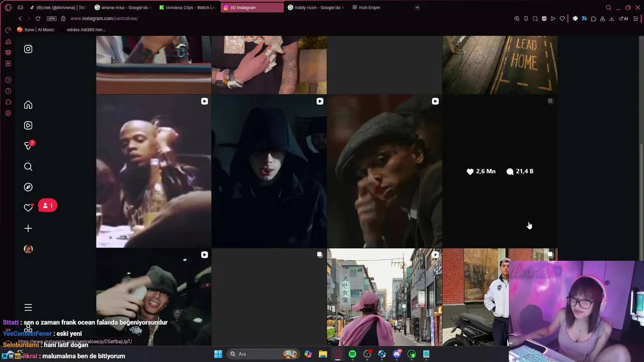This screenshot has width=644, height=362.
Task: Click the Opera tab search magnifier
Action: pyautogui.click(x=608, y=8)
